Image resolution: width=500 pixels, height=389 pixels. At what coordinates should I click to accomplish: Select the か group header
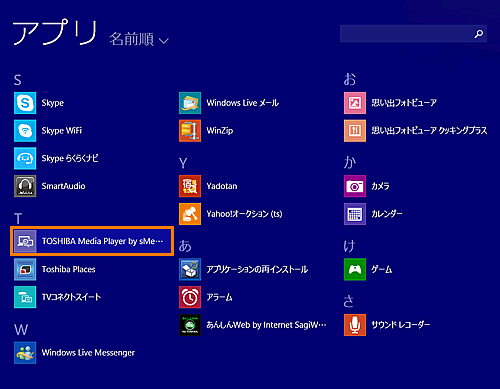pyautogui.click(x=350, y=163)
